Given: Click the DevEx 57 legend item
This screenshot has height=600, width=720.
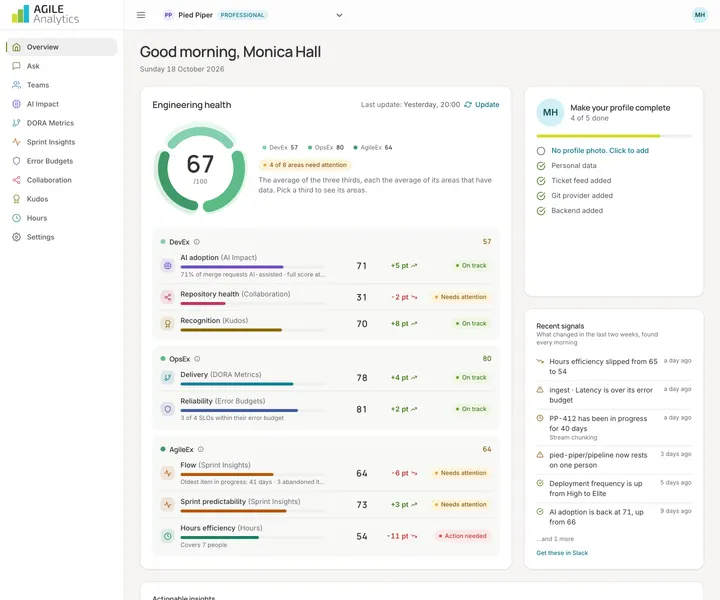Looking at the screenshot, I should click(280, 147).
